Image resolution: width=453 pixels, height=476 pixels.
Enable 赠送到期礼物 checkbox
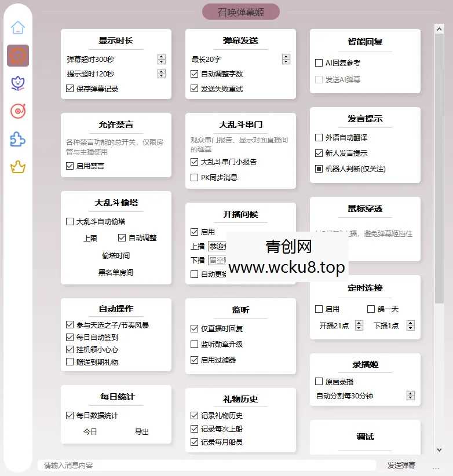point(70,362)
